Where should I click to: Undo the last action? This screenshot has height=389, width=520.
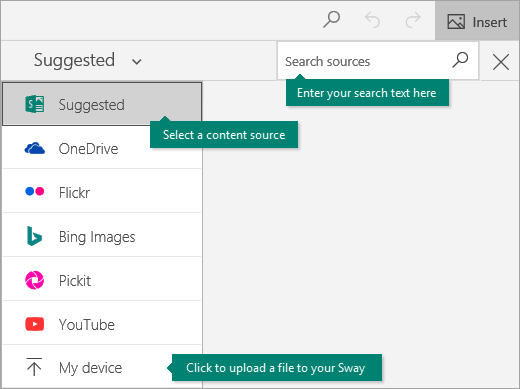click(x=372, y=20)
